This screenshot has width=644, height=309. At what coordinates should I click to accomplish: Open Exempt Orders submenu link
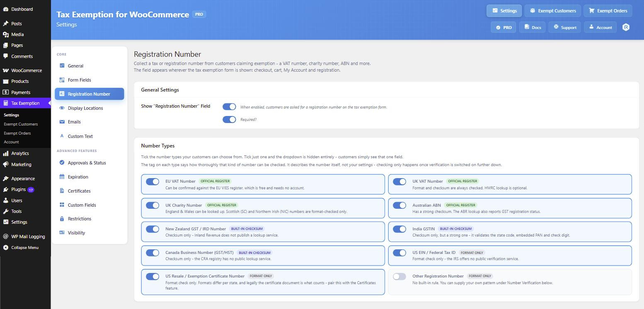coord(17,133)
